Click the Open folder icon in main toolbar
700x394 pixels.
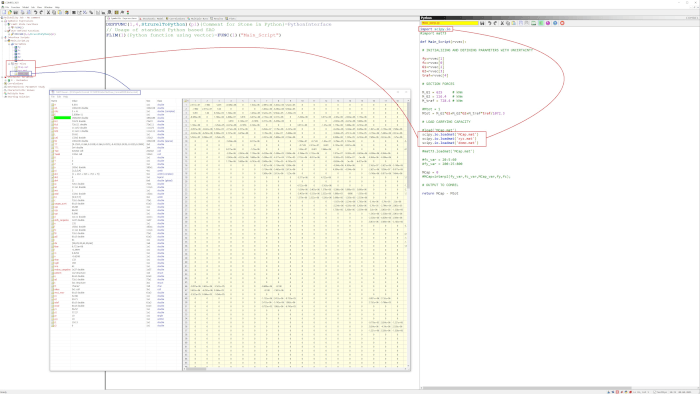click(10, 12)
